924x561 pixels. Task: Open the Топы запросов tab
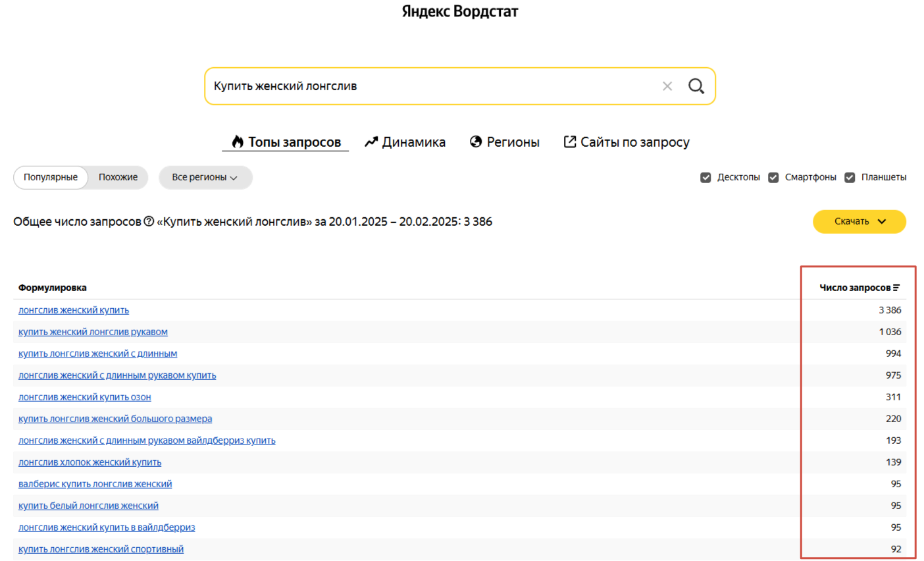click(286, 142)
